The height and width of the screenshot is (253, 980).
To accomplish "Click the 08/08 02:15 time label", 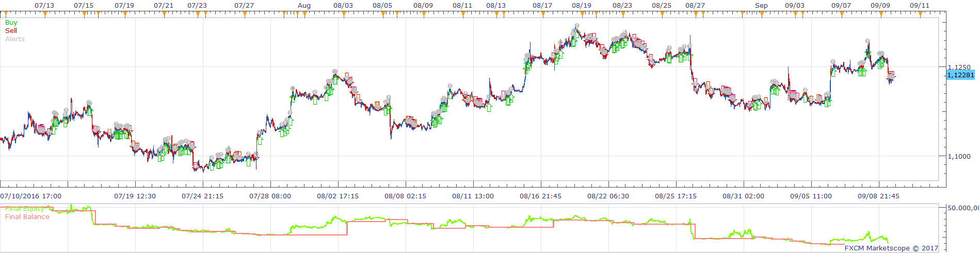I will [406, 196].
